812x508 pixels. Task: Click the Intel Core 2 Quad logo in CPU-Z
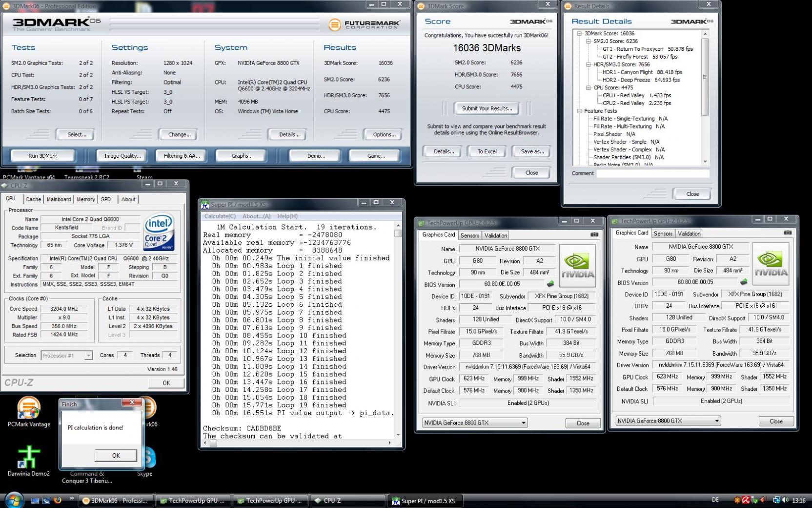[x=159, y=233]
